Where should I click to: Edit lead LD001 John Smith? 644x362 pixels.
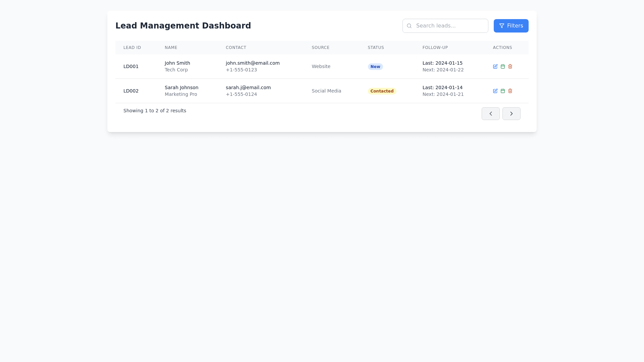tap(495, 66)
